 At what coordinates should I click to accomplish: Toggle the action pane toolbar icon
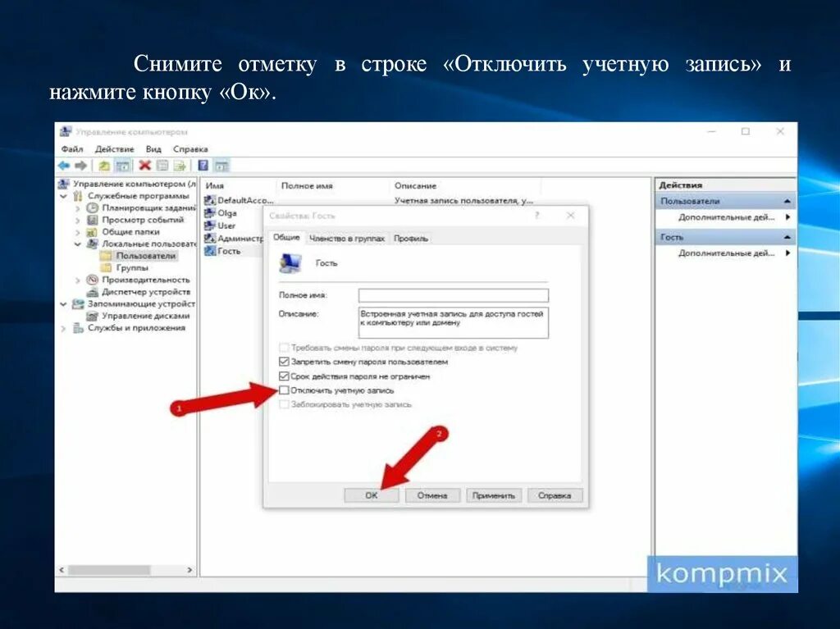(221, 166)
